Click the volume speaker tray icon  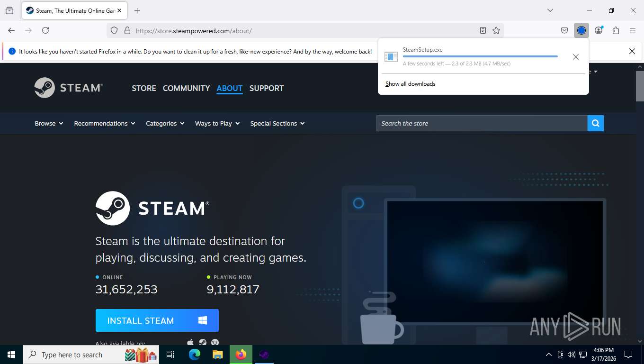tap(572, 355)
